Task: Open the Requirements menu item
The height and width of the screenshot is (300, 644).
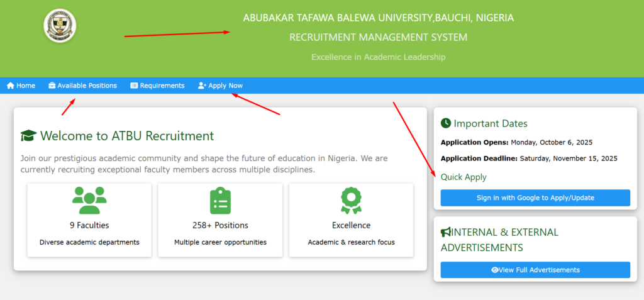Action: click(157, 86)
